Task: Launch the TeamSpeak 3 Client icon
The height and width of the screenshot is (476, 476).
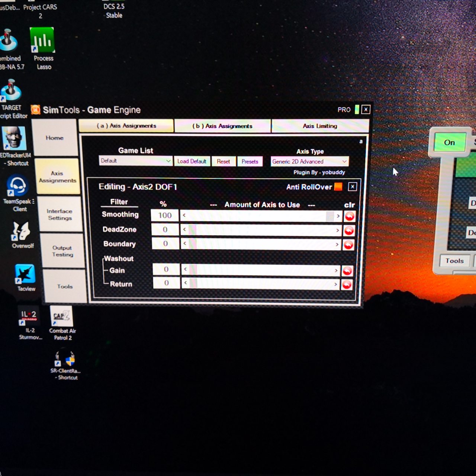Action: pyautogui.click(x=18, y=193)
